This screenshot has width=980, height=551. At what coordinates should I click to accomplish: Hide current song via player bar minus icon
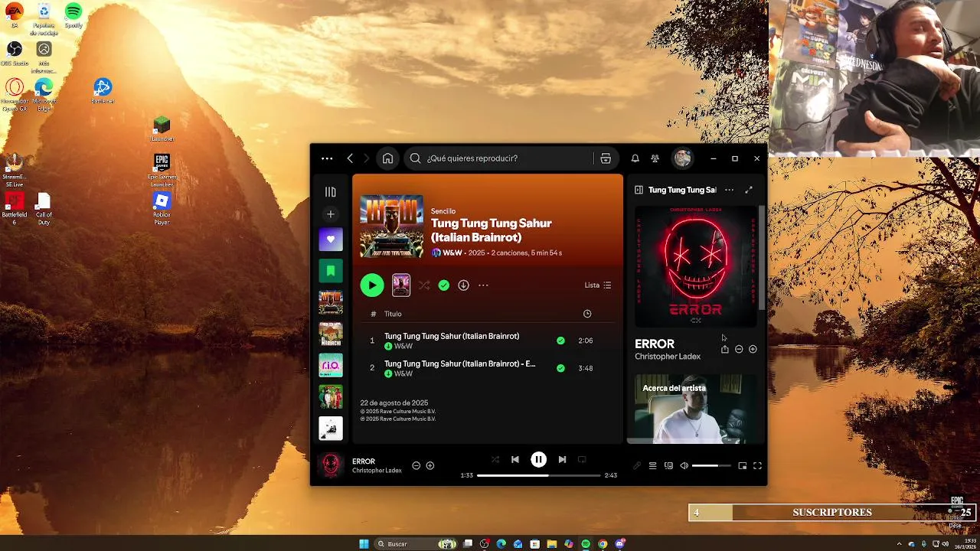click(416, 465)
